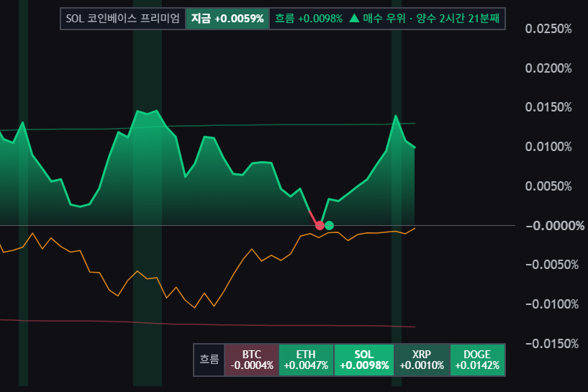Click the 0.0050% axis label
The width and height of the screenshot is (588, 392).
[x=548, y=186]
